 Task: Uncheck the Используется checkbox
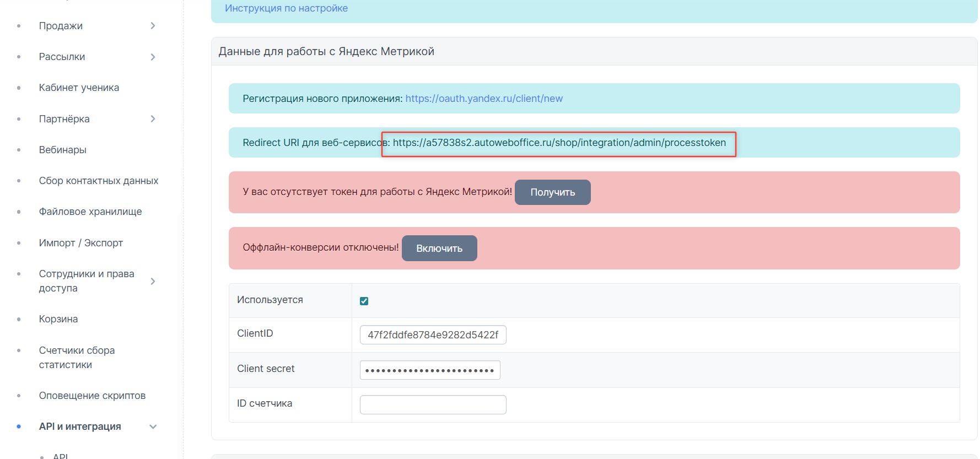pyautogui.click(x=364, y=301)
